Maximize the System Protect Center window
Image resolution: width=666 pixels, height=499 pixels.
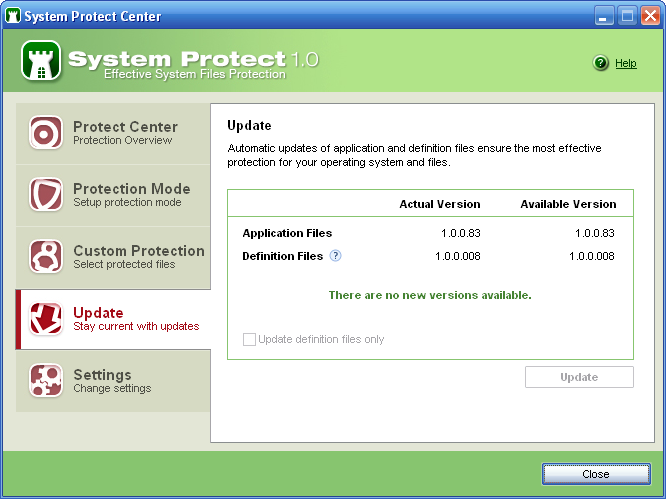pyautogui.click(x=627, y=16)
